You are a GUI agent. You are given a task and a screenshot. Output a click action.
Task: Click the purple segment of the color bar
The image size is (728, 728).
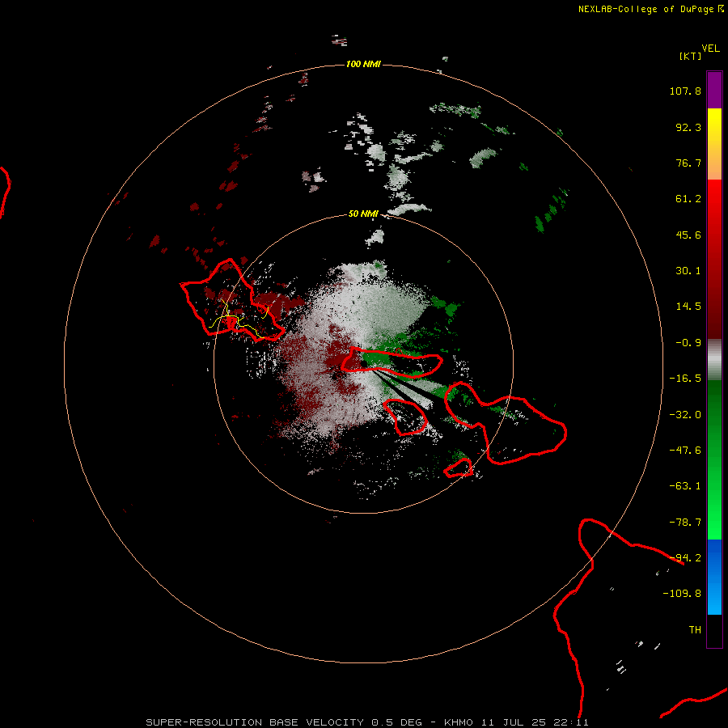coord(714,90)
